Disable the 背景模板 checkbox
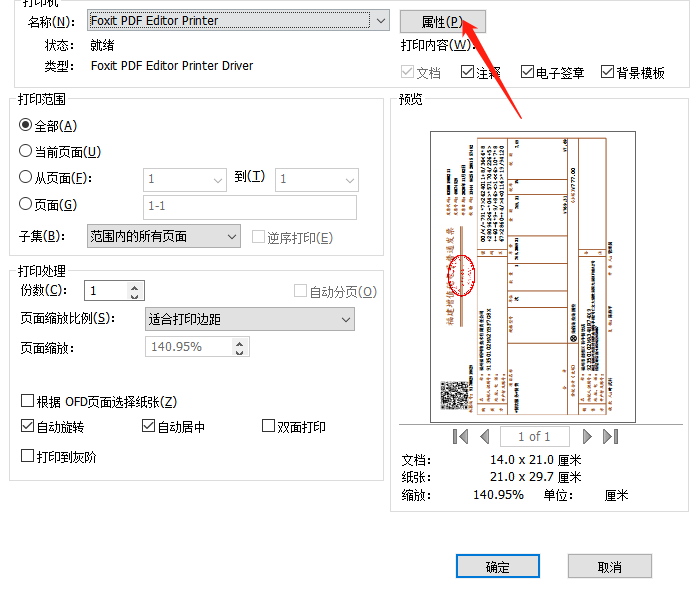Screen dimensions: 700x592 [607, 72]
